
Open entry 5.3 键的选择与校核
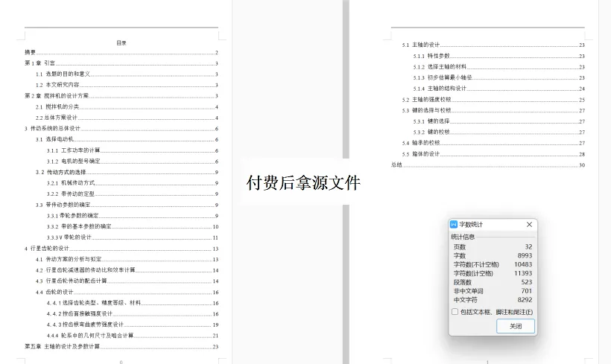pyautogui.click(x=493, y=111)
